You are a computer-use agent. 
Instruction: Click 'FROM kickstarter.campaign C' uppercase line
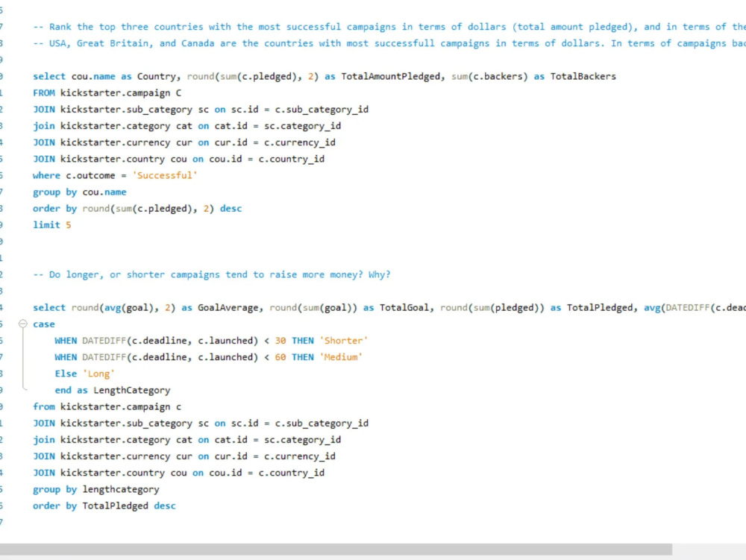coord(107,92)
